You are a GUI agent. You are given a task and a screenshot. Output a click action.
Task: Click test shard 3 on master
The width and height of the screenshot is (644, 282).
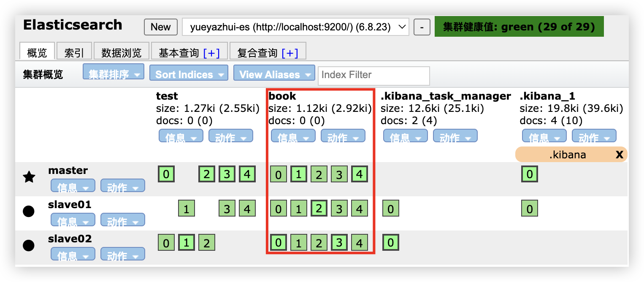(227, 174)
